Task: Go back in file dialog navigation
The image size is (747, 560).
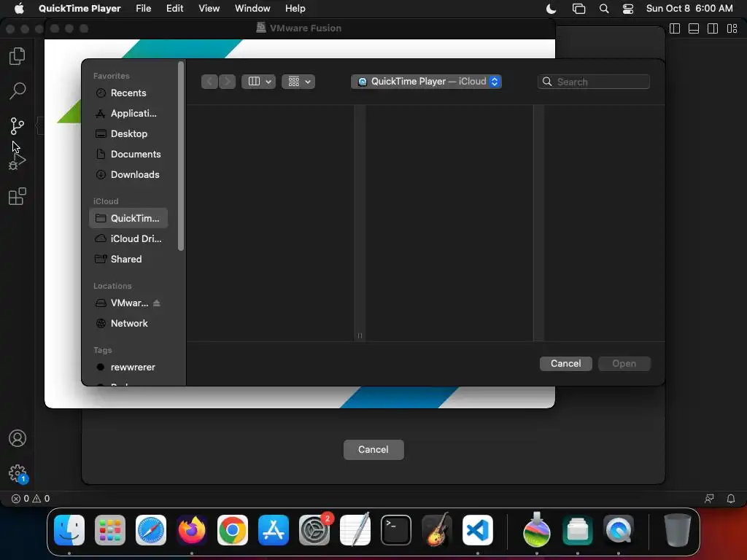Action: [209, 82]
